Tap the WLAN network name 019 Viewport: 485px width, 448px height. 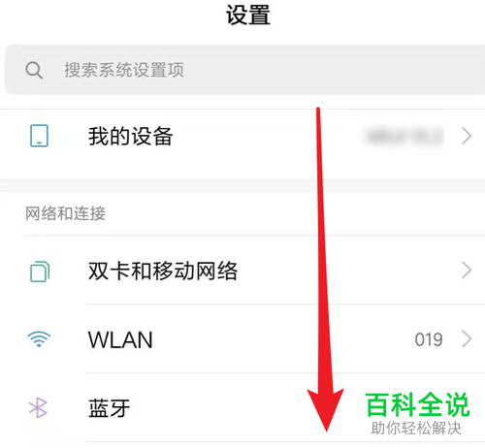coord(429,339)
